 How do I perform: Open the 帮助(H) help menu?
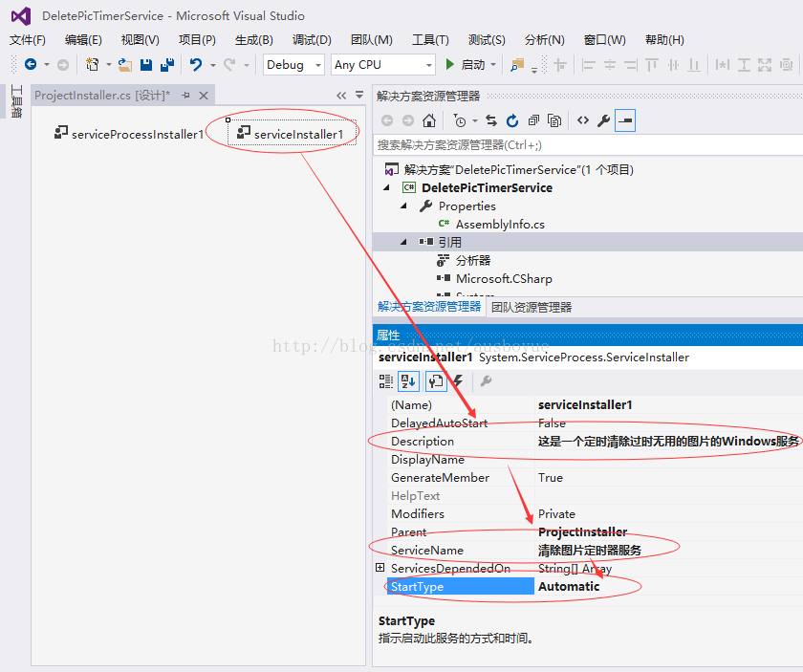664,40
